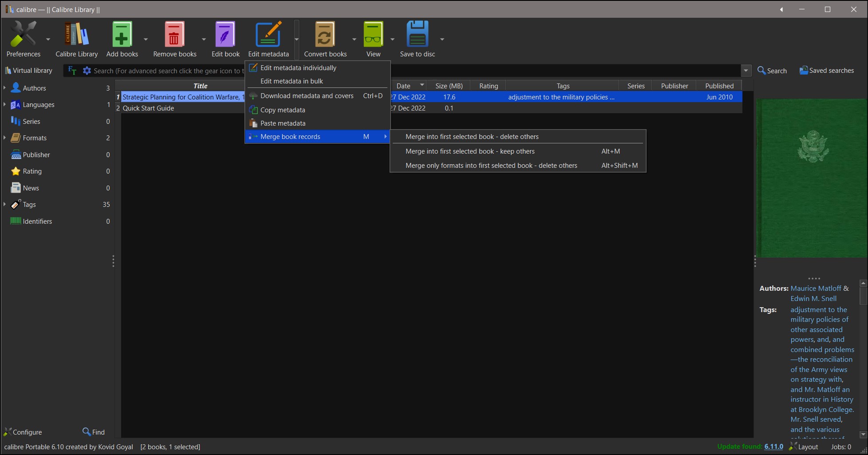Choose Edit metadata individually
868x455 pixels.
point(318,68)
